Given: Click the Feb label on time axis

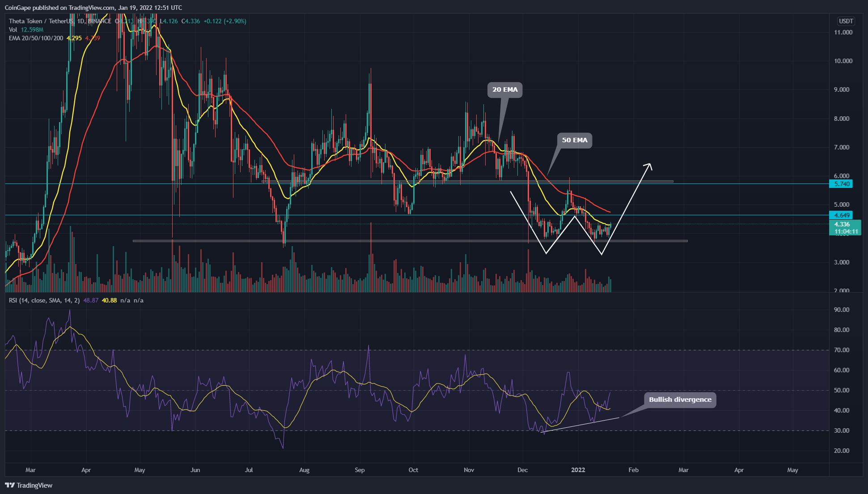Looking at the screenshot, I should (633, 470).
